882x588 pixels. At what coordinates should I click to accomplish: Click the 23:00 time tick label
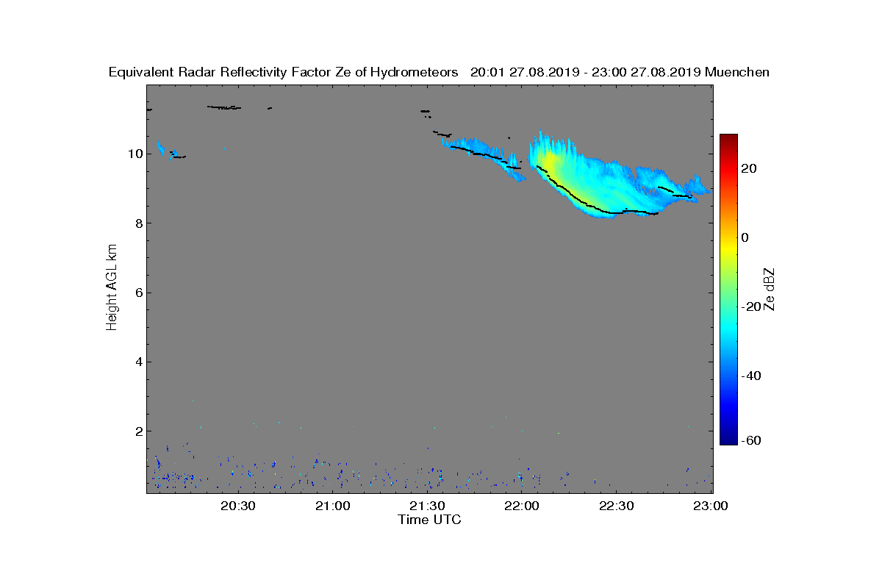pyautogui.click(x=711, y=506)
